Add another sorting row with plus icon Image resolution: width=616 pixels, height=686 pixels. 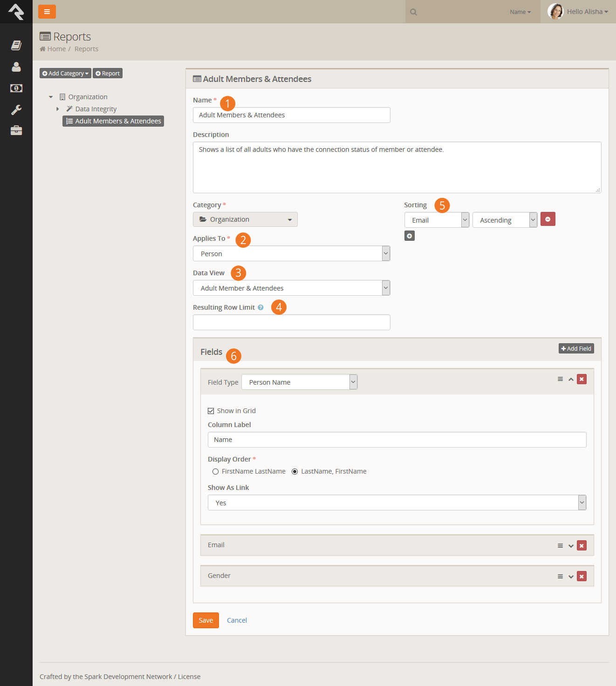pos(409,236)
